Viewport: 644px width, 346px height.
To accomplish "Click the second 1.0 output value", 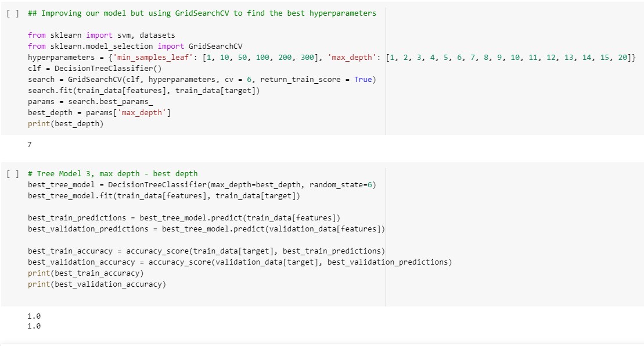I will tap(34, 326).
